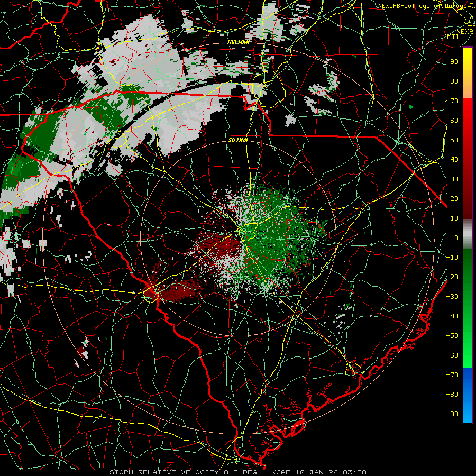The image size is (476, 476).
Task: Select the positive 50 scale label
Action: 454,140
